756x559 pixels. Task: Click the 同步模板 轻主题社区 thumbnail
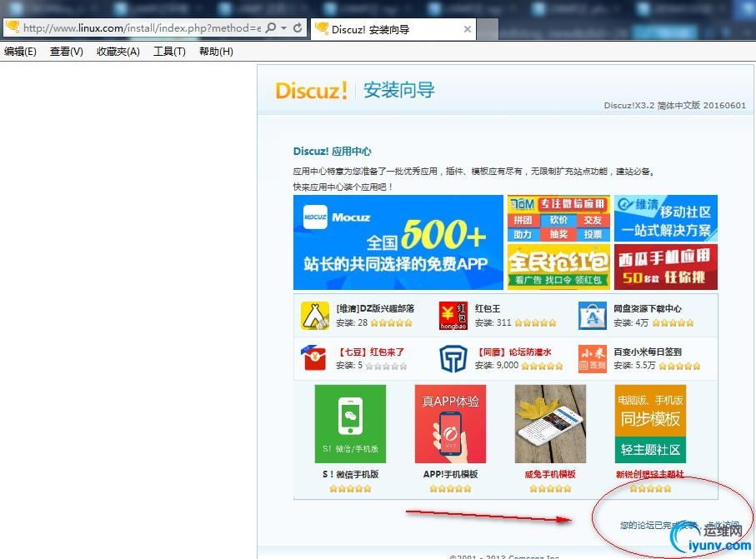(x=650, y=424)
